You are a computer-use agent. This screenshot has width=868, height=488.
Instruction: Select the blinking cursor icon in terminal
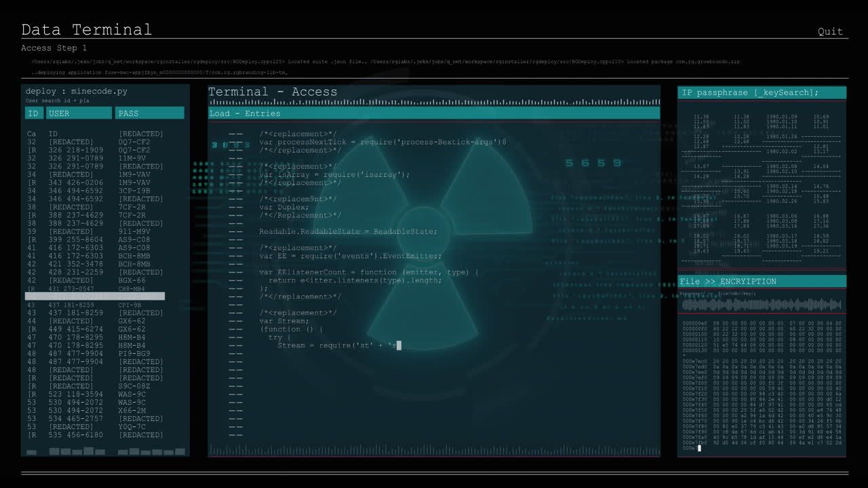pos(399,345)
